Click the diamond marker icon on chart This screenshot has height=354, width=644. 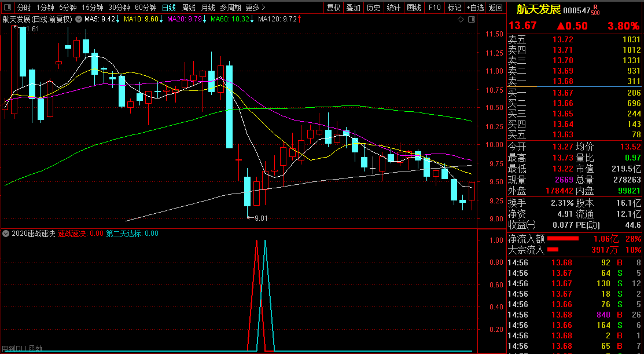point(461,19)
